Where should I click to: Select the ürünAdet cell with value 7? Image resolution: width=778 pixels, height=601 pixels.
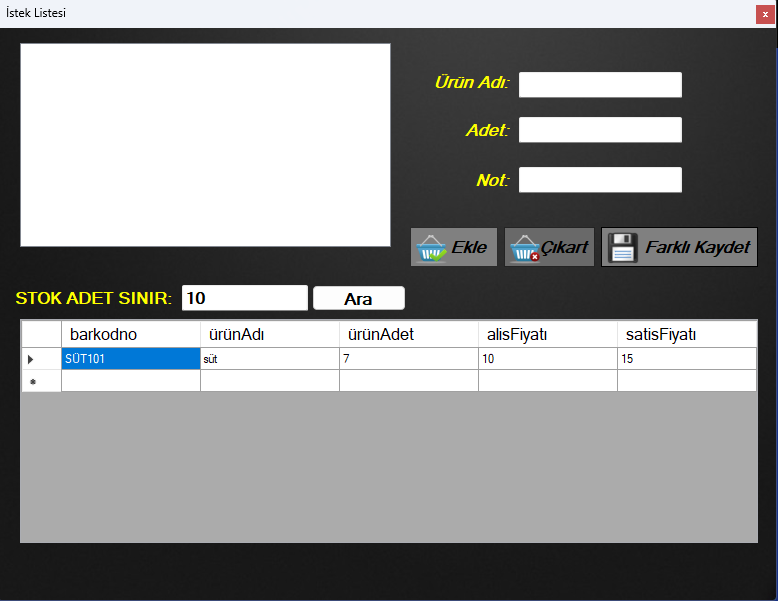pyautogui.click(x=409, y=359)
